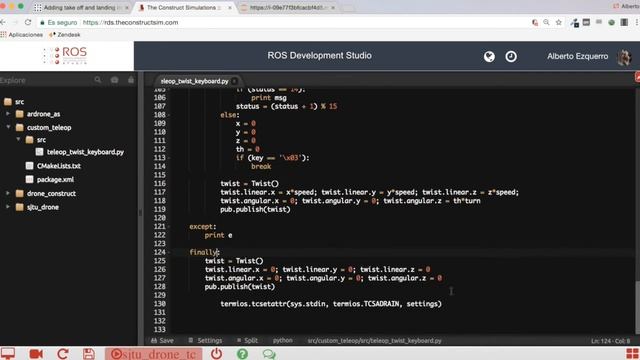Close the teleop_twist_keyboard.py editor tab
The height and width of the screenshot is (360, 640).
coord(234,81)
